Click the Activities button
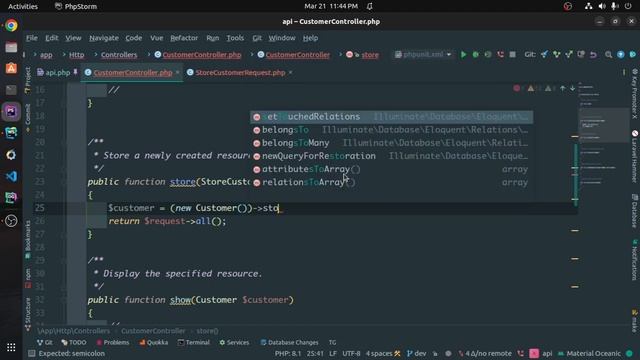This screenshot has width=640, height=360. pos(23,6)
